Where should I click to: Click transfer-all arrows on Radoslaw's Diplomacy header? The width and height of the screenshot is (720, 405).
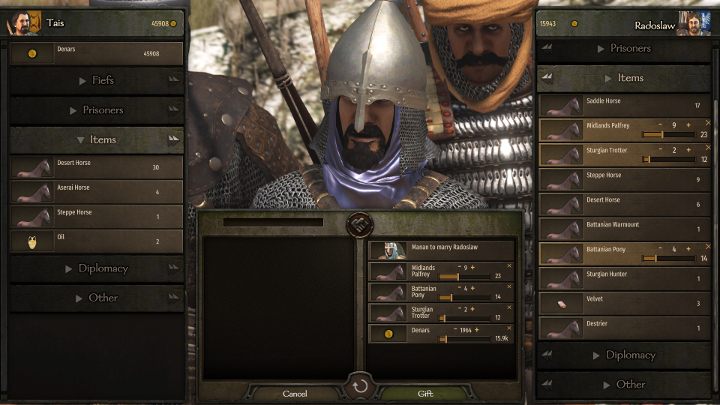[x=546, y=354]
